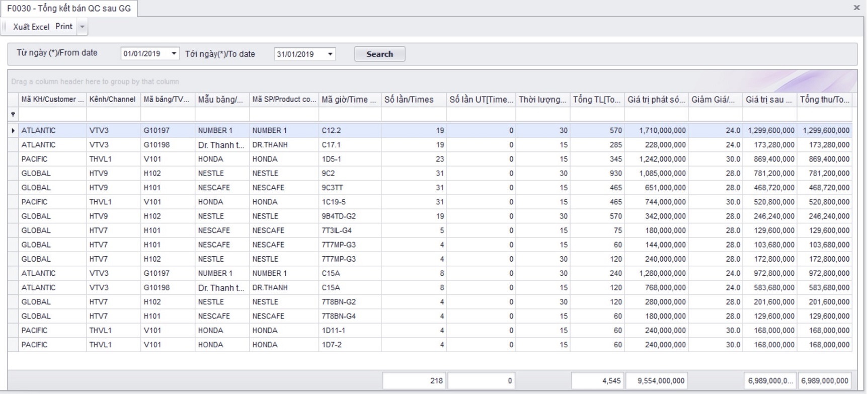Screen dimensions: 868x394
Task: Click the filter cell under Kênh/Channel
Action: click(x=113, y=115)
